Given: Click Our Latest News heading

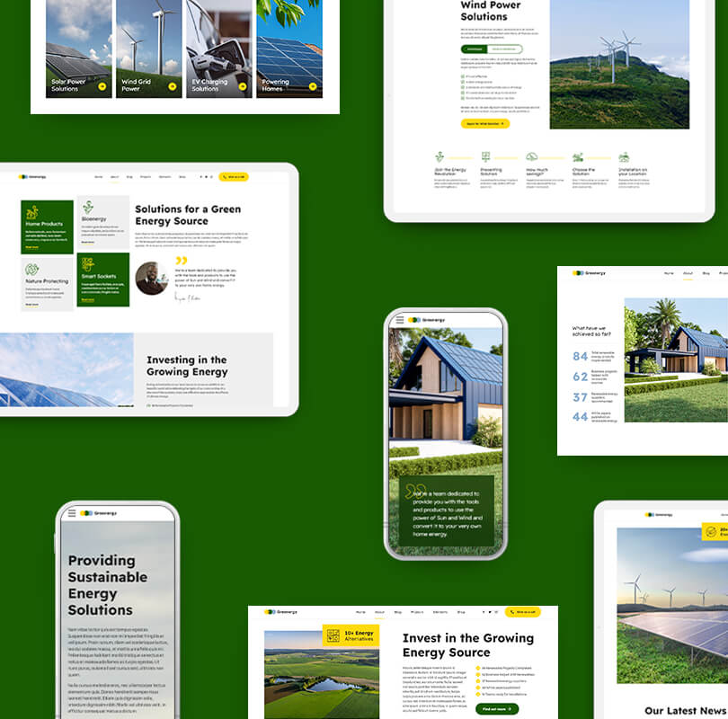Looking at the screenshot, I should (685, 711).
